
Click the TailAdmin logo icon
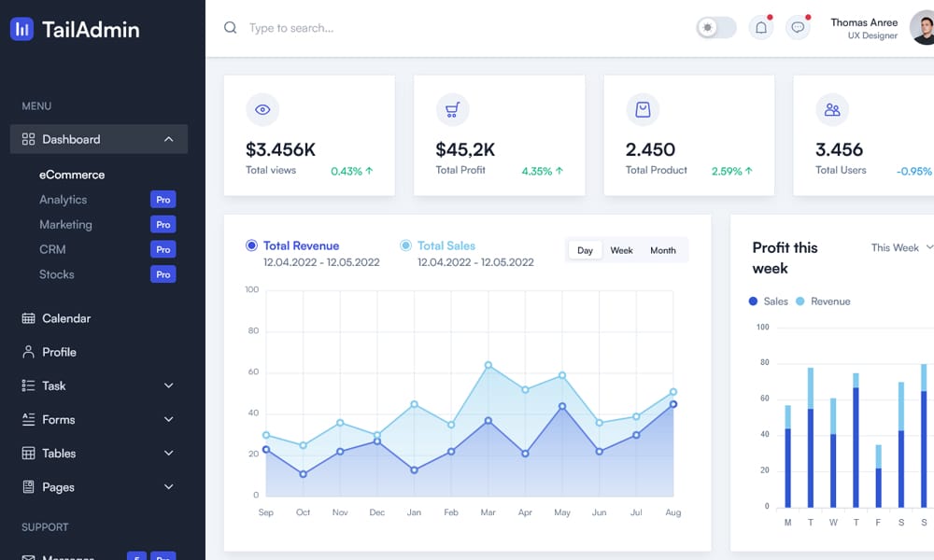click(21, 29)
